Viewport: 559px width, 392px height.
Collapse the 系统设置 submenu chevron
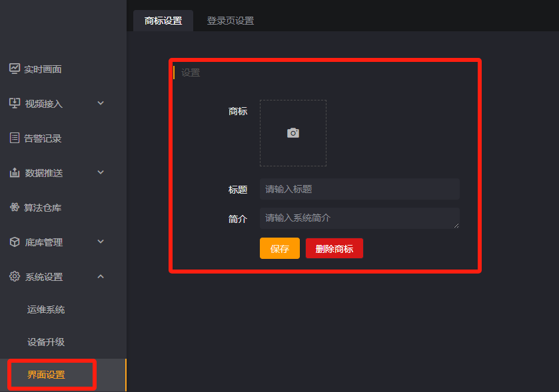[101, 276]
